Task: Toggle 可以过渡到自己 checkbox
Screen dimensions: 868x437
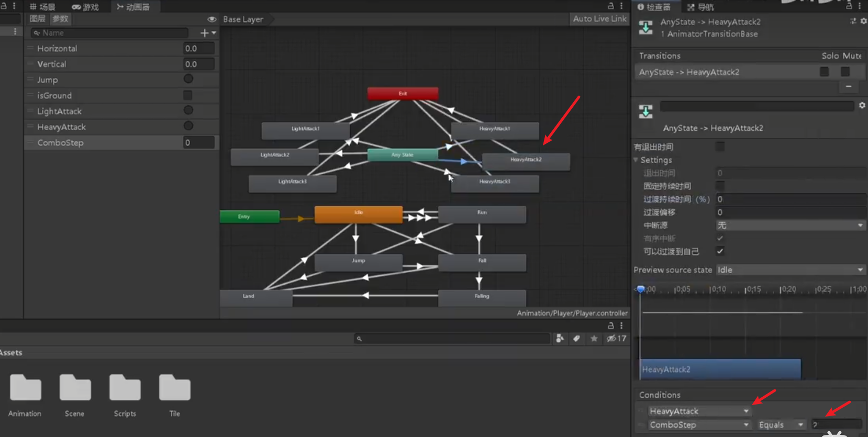Action: 720,251
